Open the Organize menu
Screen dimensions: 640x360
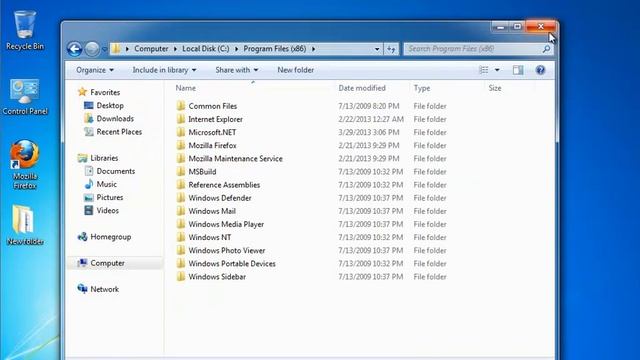[x=95, y=70]
